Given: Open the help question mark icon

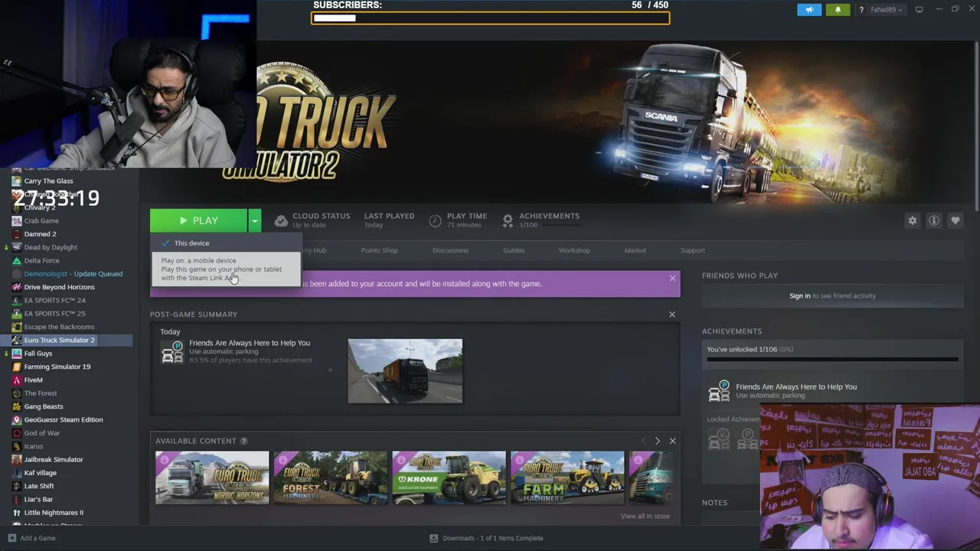Looking at the screenshot, I should tap(862, 10).
